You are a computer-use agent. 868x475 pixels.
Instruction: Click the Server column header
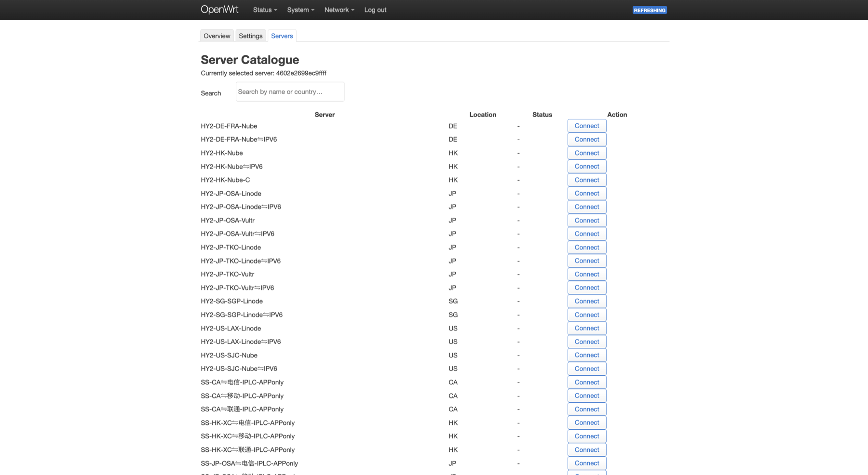pos(325,115)
